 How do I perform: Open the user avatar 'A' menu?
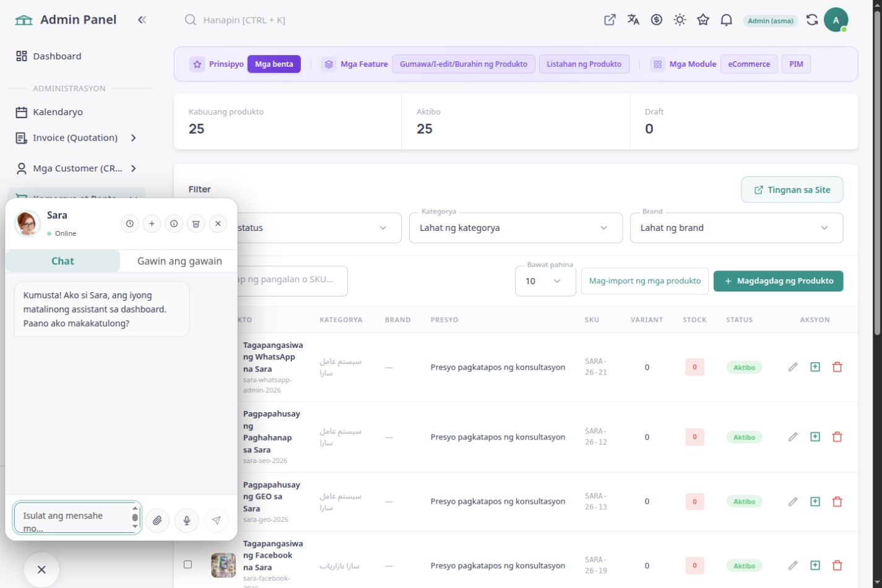[x=836, y=20]
